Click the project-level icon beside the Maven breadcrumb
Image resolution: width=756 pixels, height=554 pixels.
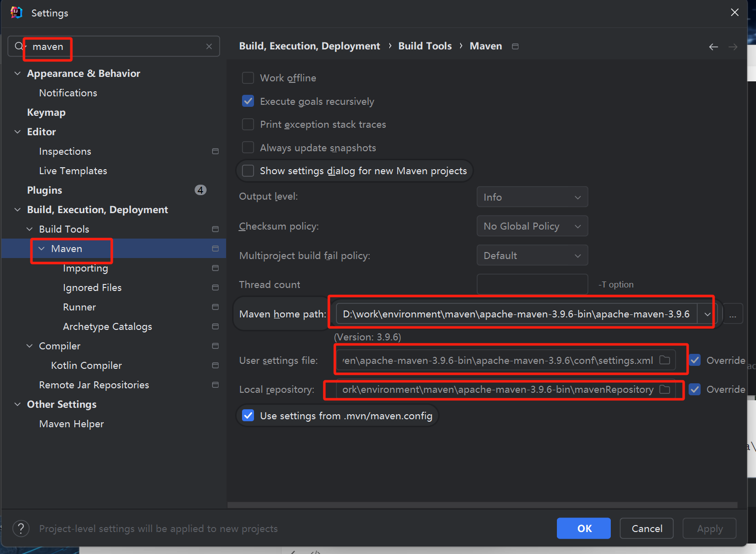click(x=515, y=46)
